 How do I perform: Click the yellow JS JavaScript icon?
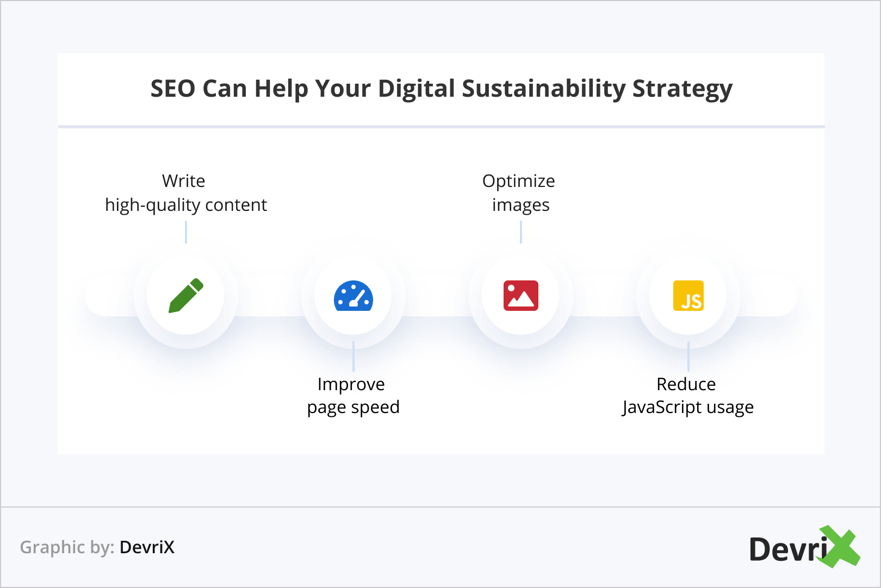click(x=688, y=296)
